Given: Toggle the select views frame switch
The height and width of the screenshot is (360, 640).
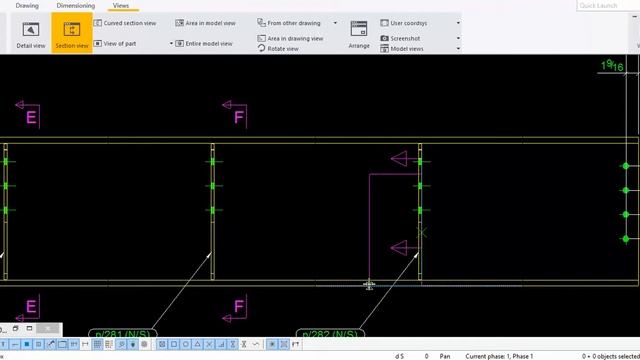Looking at the screenshot, I should pyautogui.click(x=62, y=344).
